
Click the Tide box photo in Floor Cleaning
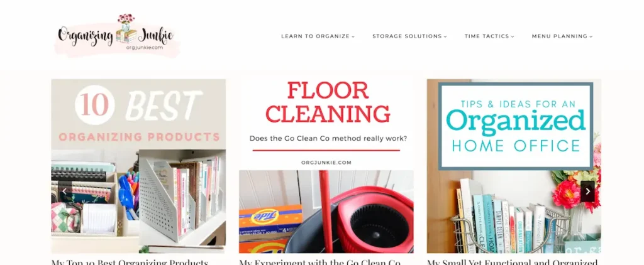pyautogui.click(x=270, y=229)
